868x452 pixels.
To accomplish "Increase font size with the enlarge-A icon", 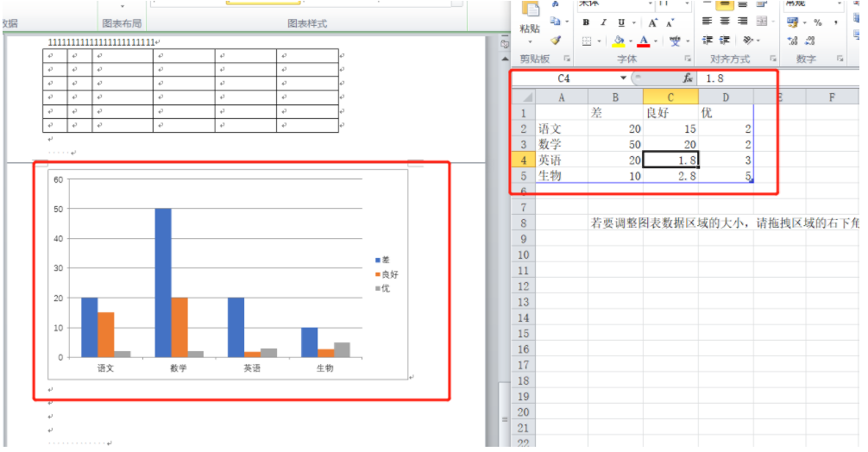I will (x=653, y=22).
